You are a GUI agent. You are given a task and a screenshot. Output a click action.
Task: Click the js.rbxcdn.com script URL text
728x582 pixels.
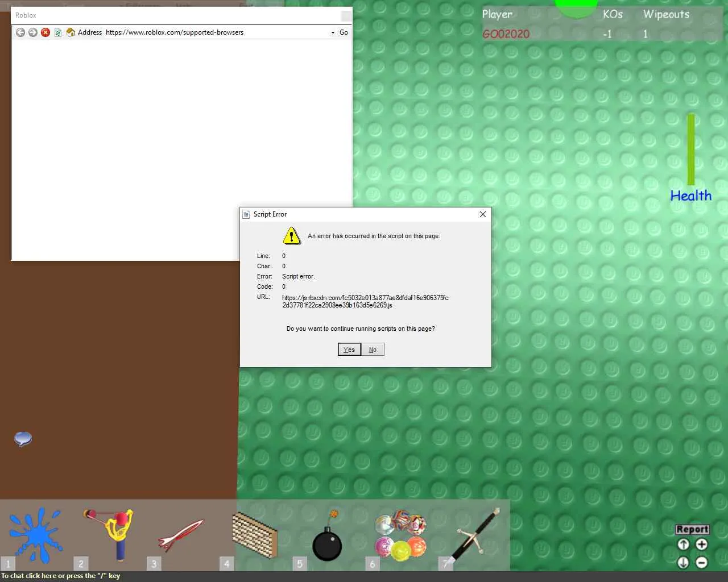click(x=365, y=301)
